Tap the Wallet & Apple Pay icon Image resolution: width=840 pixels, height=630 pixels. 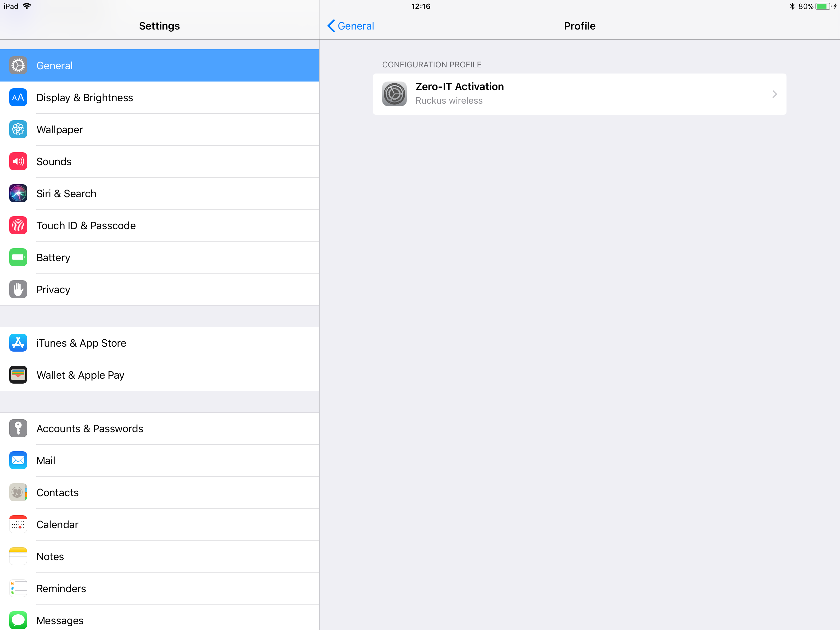click(18, 375)
